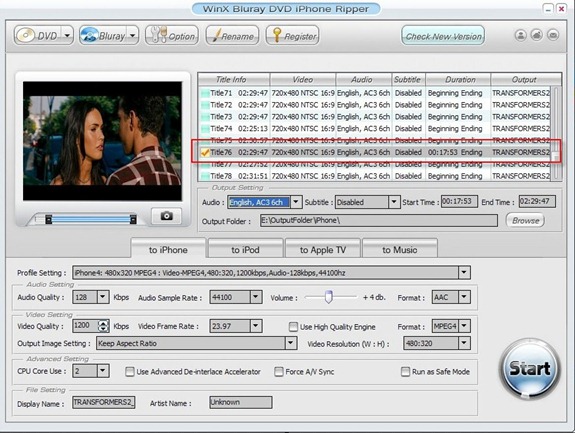
Task: Click the email round icon
Action: (553, 35)
